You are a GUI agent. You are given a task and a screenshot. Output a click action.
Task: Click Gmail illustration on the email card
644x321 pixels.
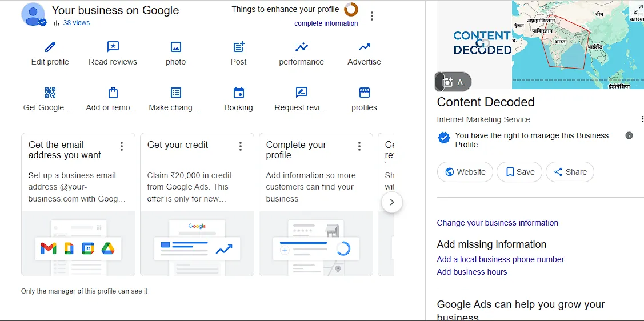point(49,248)
